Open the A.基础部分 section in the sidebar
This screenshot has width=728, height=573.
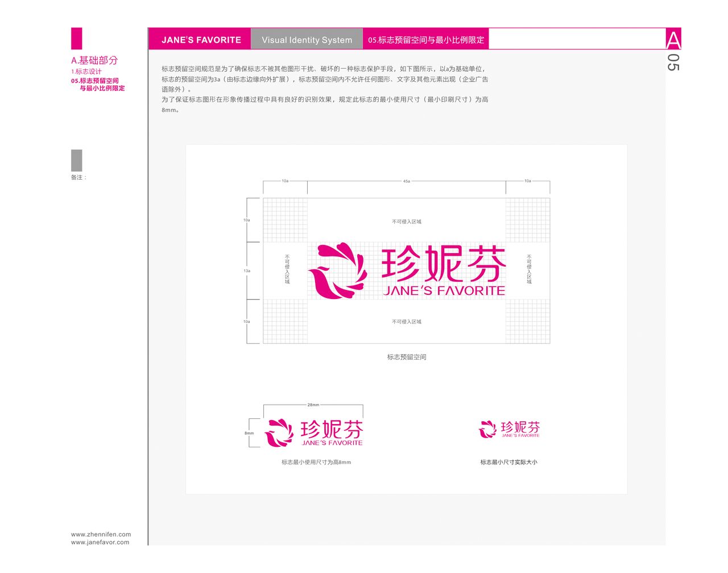pyautogui.click(x=94, y=60)
